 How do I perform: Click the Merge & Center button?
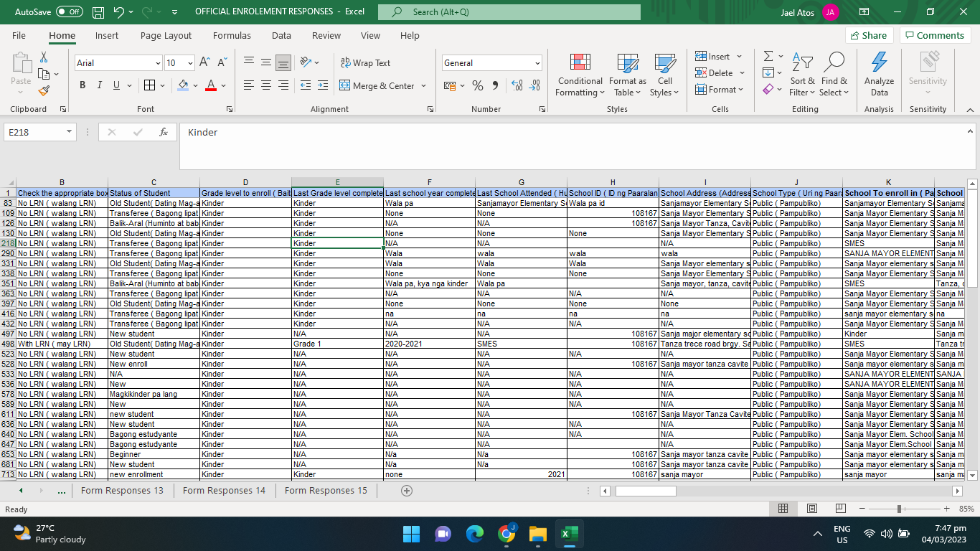(x=377, y=85)
